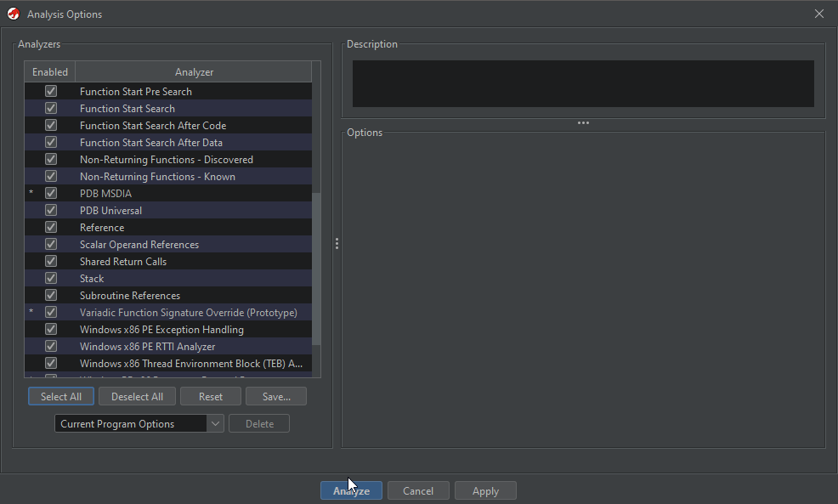Start analysis with the Analyze button
This screenshot has height=504, width=838.
point(351,491)
